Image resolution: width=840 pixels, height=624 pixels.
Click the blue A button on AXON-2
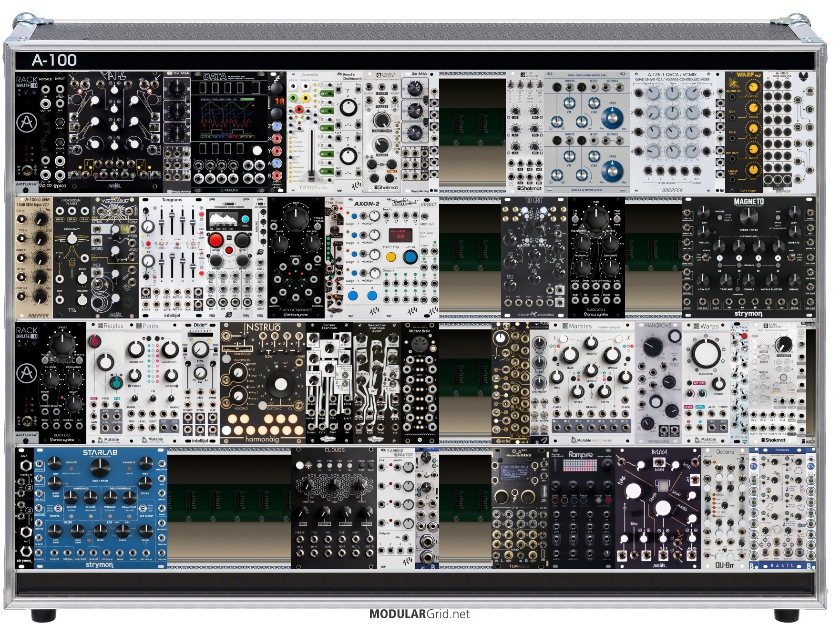353,296
